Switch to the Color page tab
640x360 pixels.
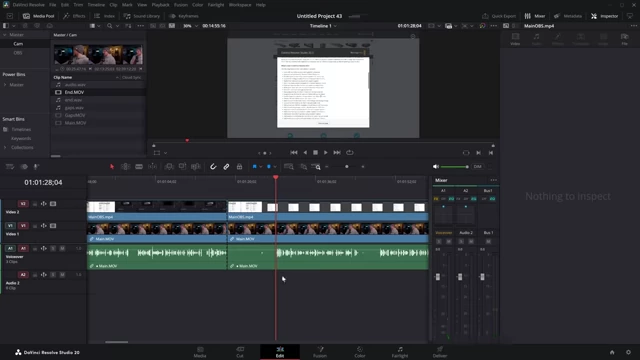click(360, 352)
